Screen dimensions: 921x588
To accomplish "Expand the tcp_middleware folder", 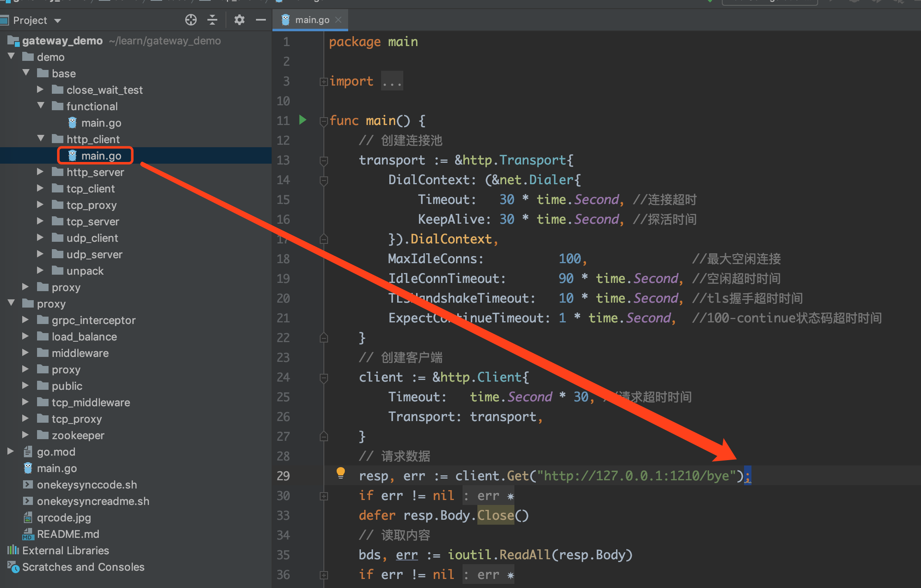I will coord(26,402).
